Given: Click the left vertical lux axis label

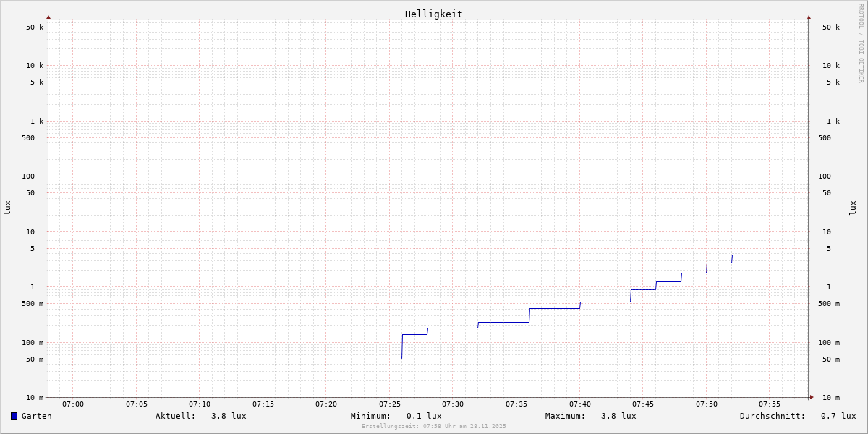Looking at the screenshot, I should (x=7, y=208).
